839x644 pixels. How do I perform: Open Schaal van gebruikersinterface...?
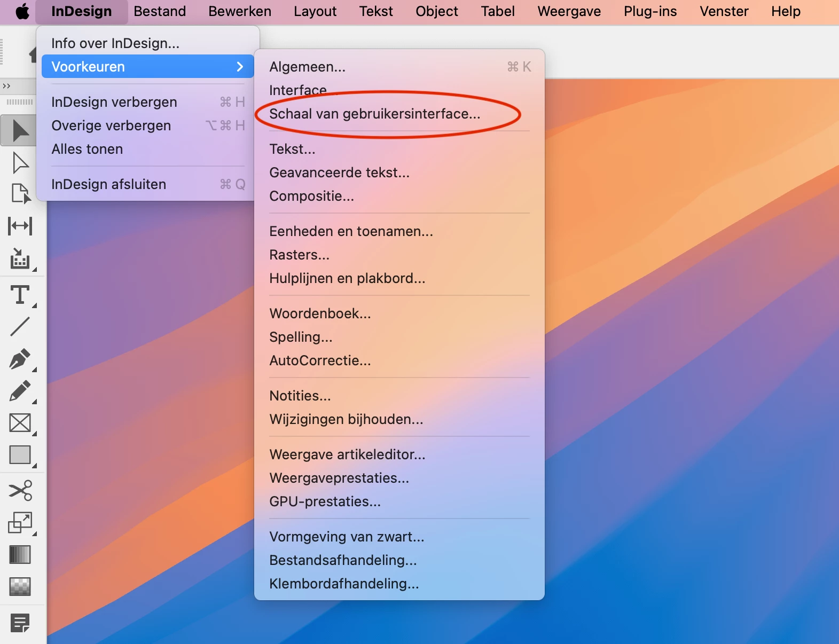399,114
